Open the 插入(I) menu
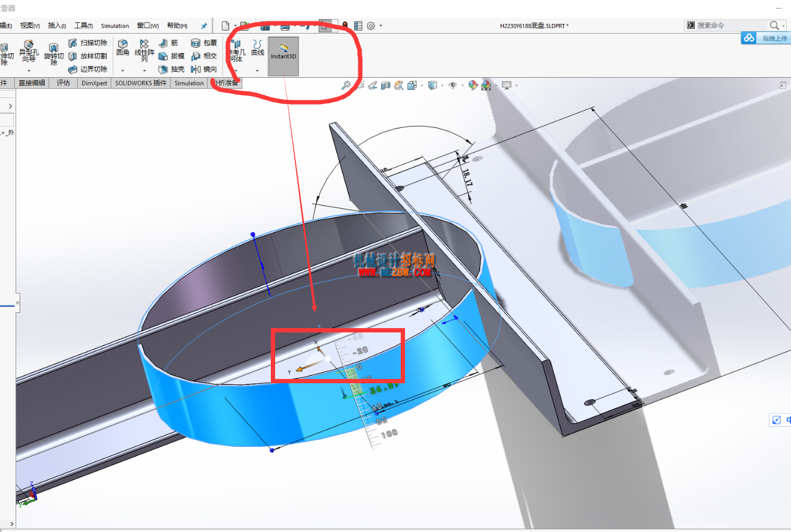 57,26
